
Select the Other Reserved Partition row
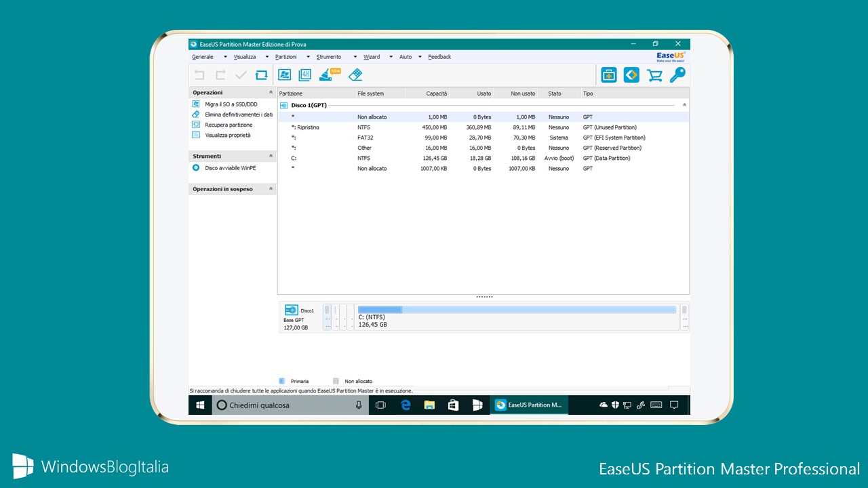pos(484,148)
